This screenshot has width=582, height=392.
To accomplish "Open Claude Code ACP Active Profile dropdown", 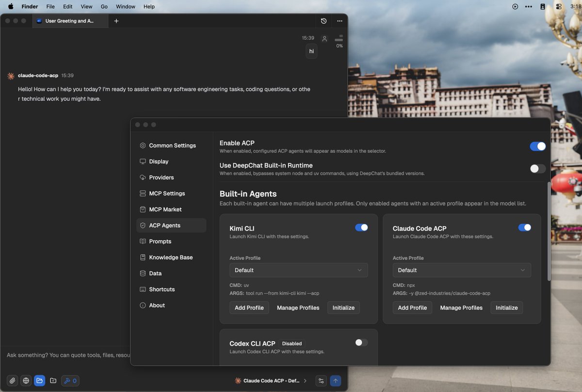I will [x=462, y=270].
